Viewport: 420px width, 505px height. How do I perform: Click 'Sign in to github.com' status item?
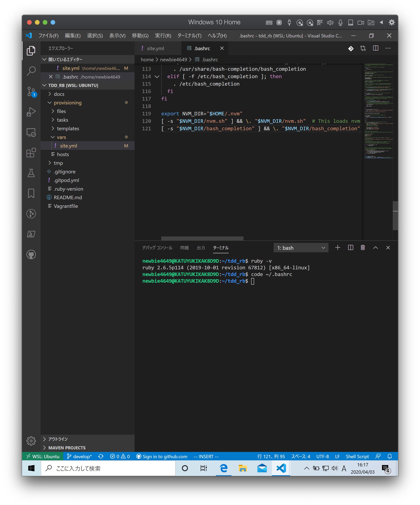click(162, 456)
